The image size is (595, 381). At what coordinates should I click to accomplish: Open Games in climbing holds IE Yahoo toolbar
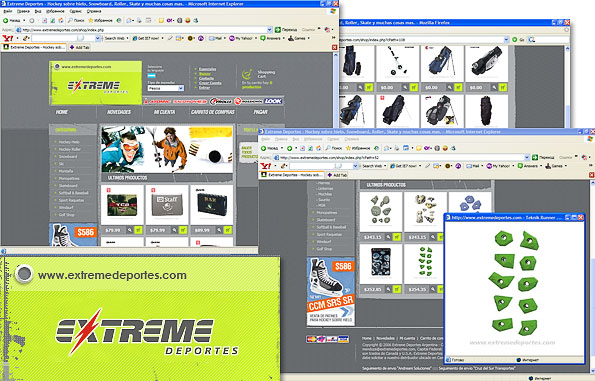tap(554, 166)
